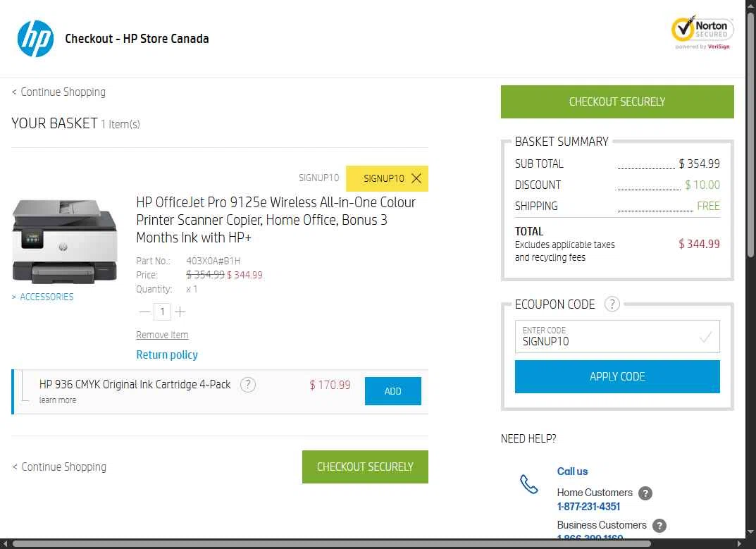This screenshot has width=756, height=549.
Task: Increase quantity with the plus button
Action: point(180,312)
